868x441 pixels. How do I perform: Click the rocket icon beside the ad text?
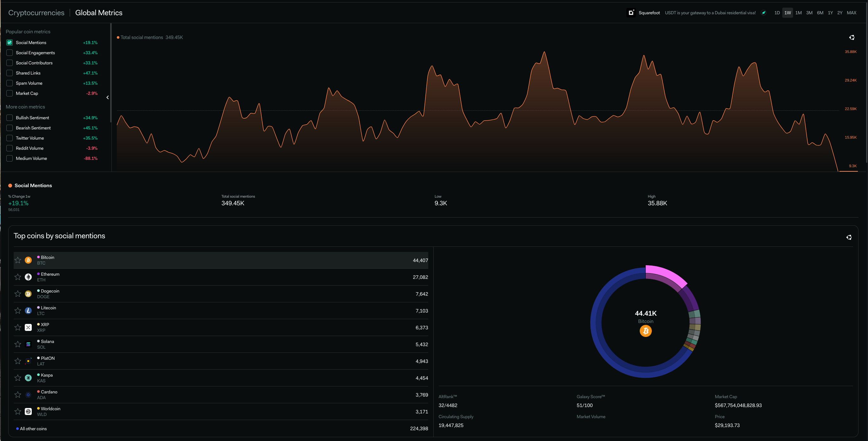coord(764,13)
